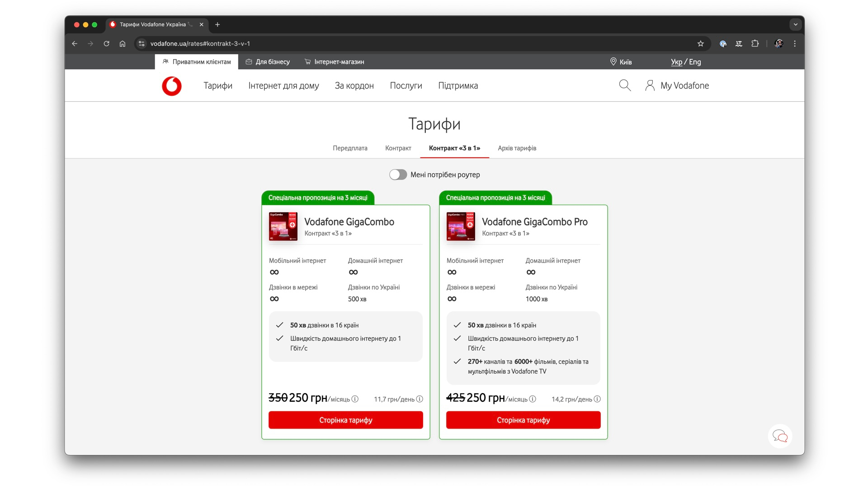This screenshot has width=868, height=488.
Task: Click the My Vodafone link
Action: (684, 85)
